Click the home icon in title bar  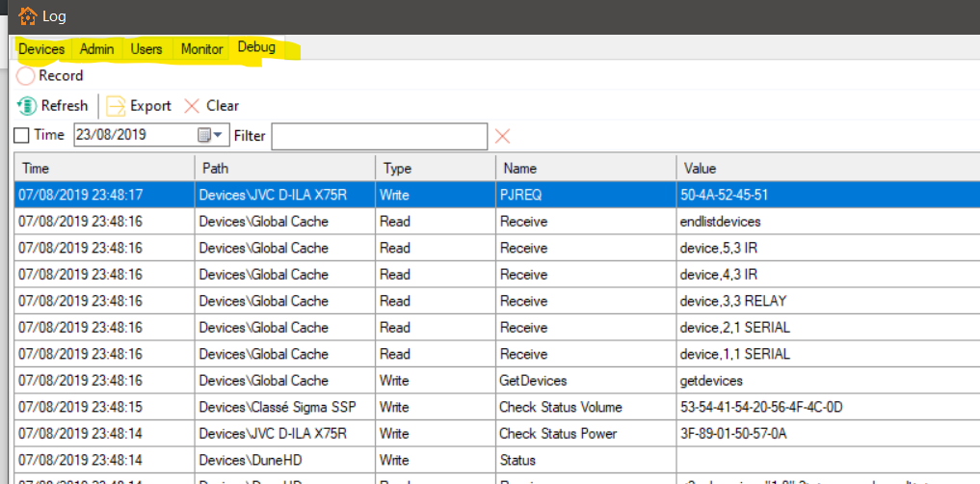tap(28, 16)
